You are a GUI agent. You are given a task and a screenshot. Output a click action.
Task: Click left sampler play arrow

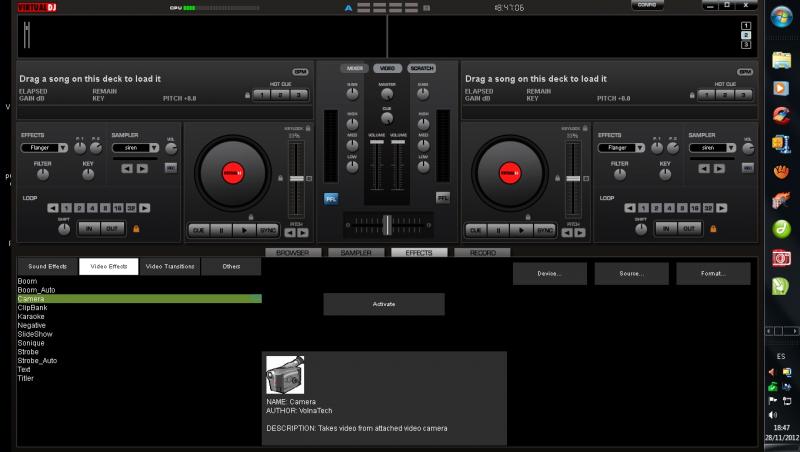[142, 168]
